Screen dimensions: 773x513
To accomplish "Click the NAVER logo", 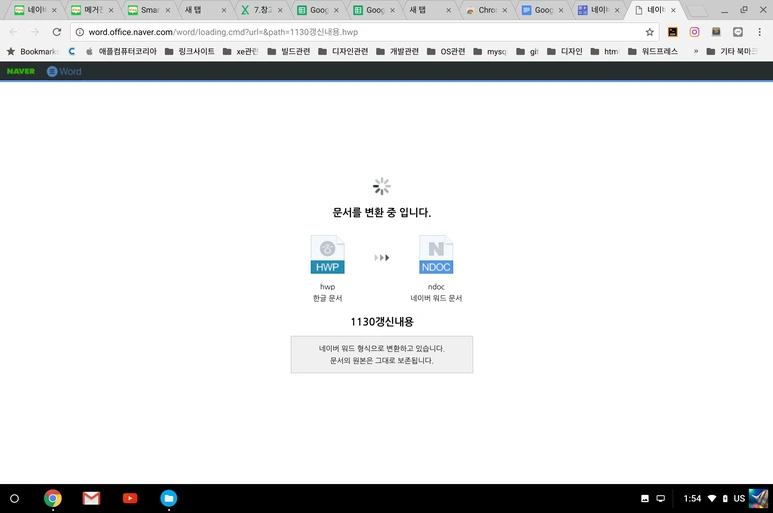I will tap(21, 71).
